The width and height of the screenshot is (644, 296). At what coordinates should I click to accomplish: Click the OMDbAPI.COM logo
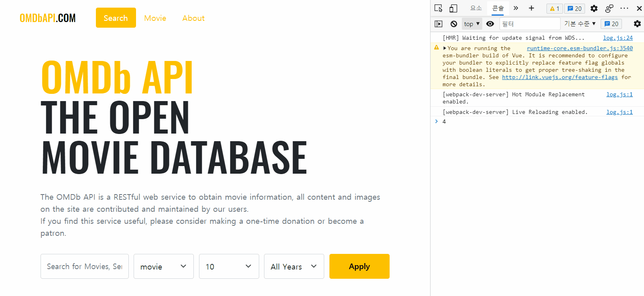click(x=47, y=18)
